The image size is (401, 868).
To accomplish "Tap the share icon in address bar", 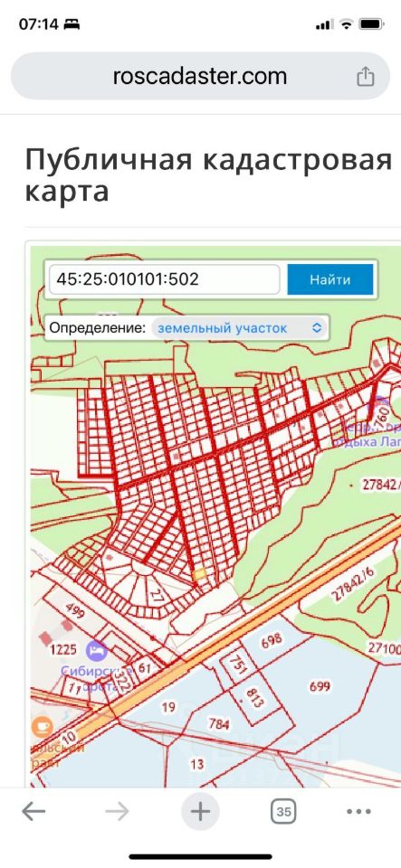I will click(x=365, y=76).
